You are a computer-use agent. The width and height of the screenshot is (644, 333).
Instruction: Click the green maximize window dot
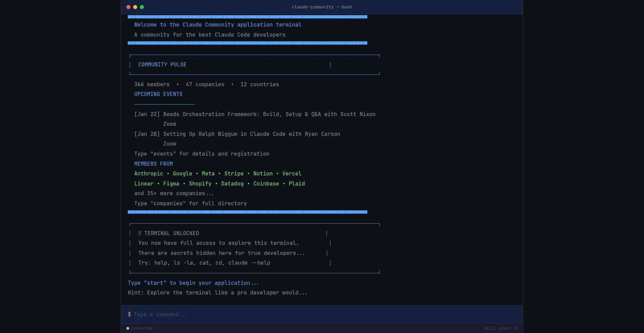142,7
